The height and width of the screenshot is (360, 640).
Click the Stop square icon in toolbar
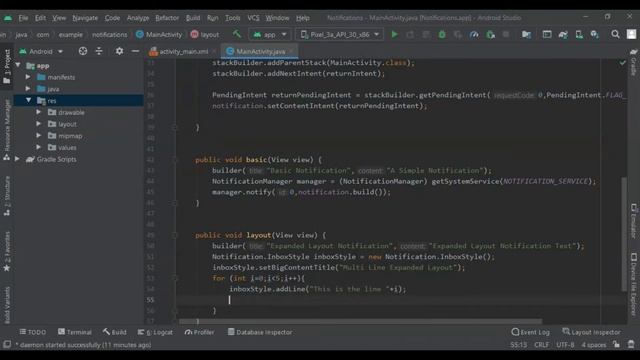pyautogui.click(x=506, y=35)
